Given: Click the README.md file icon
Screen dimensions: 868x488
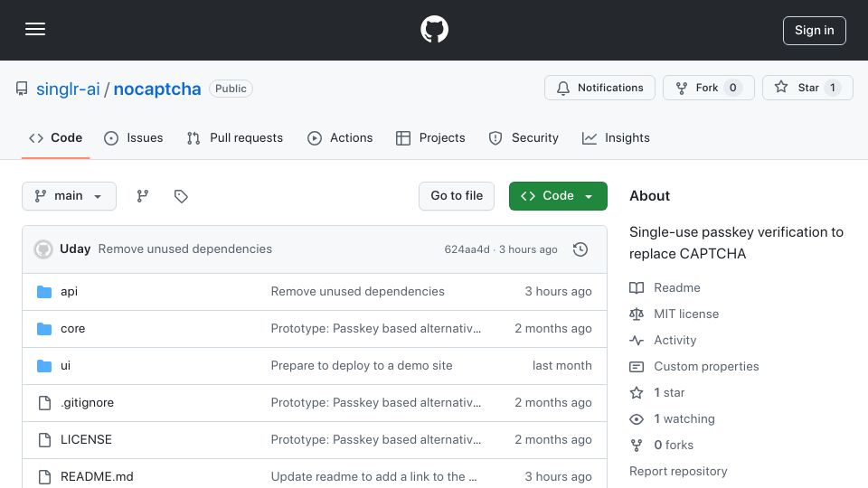Looking at the screenshot, I should 44,477.
